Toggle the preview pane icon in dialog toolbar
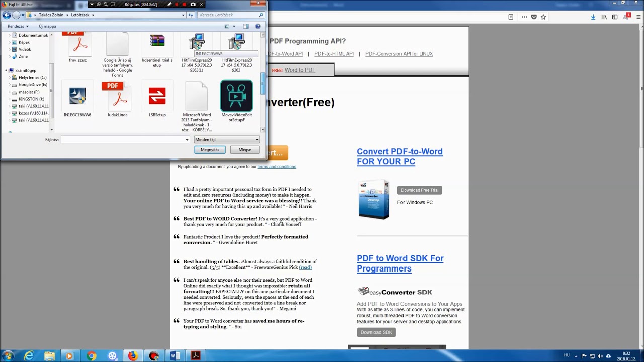 click(x=246, y=26)
